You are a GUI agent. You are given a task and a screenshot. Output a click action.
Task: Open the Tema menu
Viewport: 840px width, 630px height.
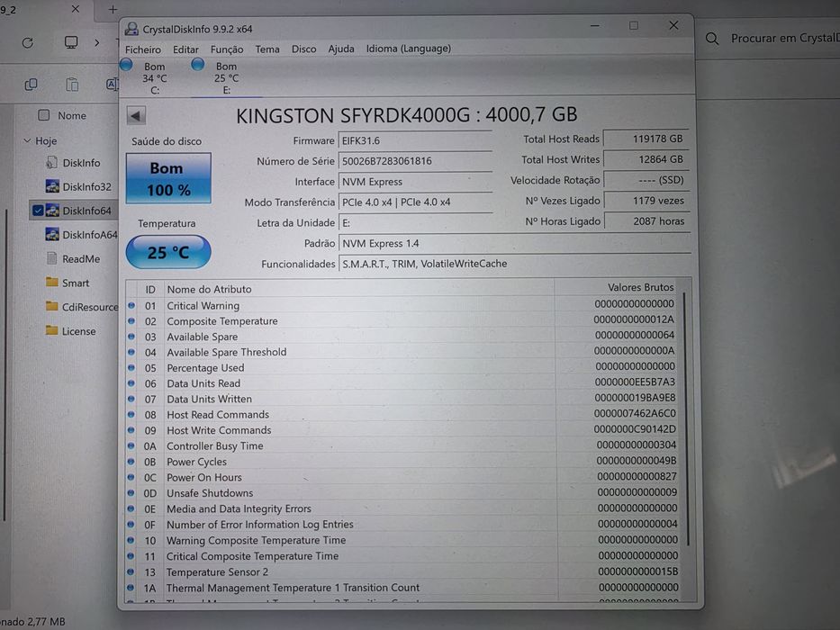coord(267,49)
